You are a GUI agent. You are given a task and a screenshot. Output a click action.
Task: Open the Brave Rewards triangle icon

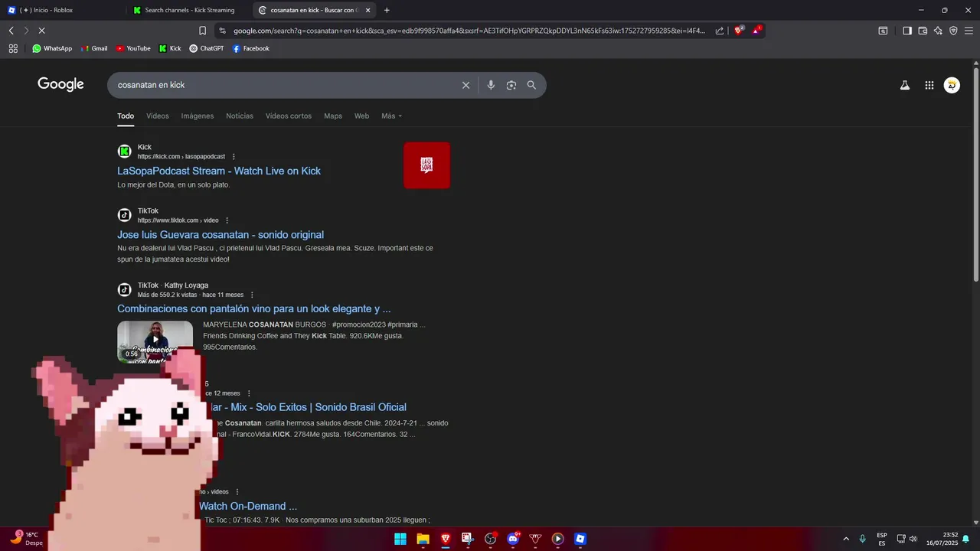(x=756, y=31)
